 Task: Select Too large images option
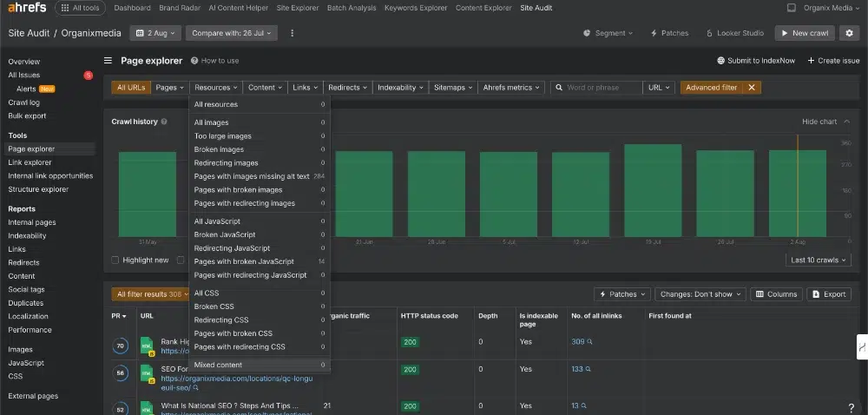pyautogui.click(x=259, y=136)
